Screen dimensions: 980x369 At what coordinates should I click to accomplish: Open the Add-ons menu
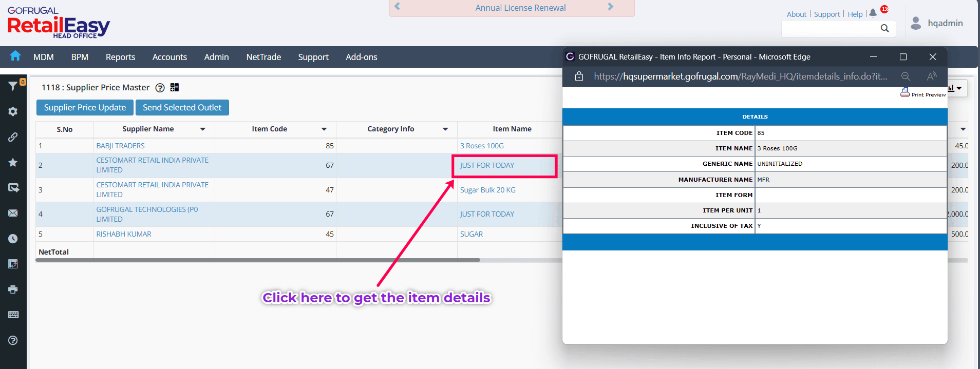point(362,57)
